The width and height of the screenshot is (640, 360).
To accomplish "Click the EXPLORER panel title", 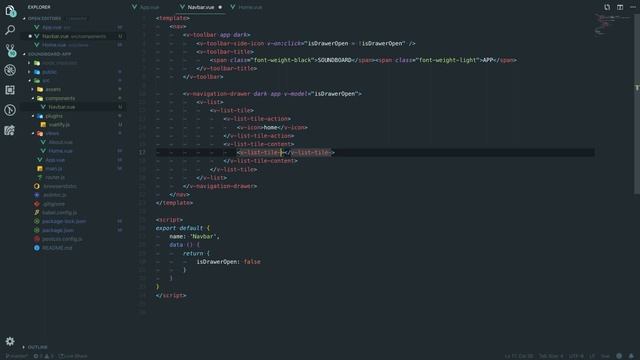I will coord(39,7).
